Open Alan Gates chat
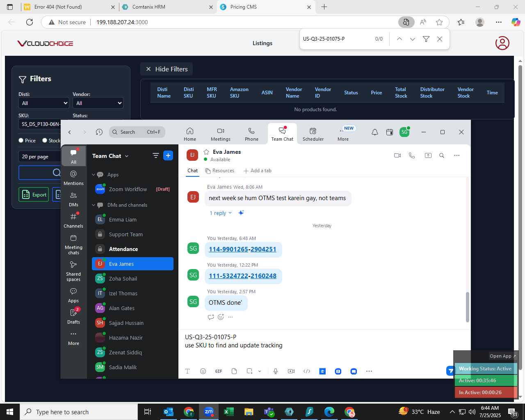The width and height of the screenshot is (525, 420). (x=132, y=308)
